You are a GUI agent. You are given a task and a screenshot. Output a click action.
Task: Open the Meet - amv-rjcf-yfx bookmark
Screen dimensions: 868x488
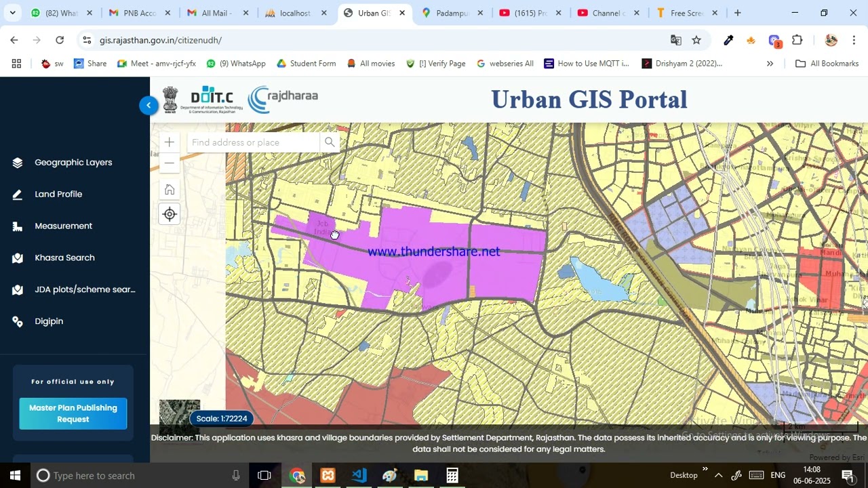click(157, 64)
